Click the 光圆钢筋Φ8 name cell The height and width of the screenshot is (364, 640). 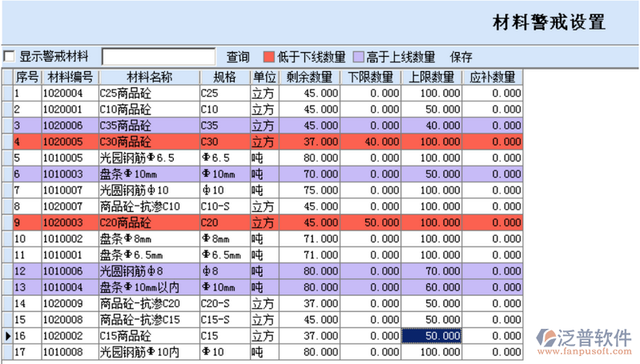(150, 271)
